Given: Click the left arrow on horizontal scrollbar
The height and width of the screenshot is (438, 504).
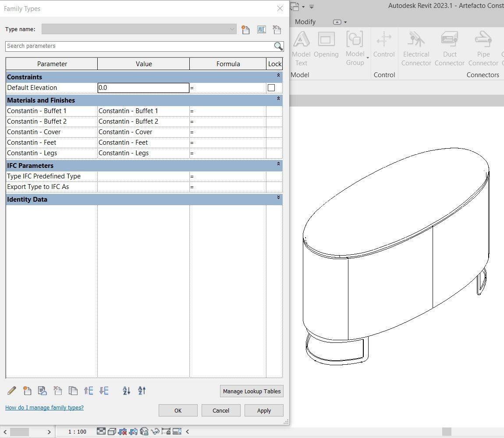Looking at the screenshot, I should [x=5, y=432].
